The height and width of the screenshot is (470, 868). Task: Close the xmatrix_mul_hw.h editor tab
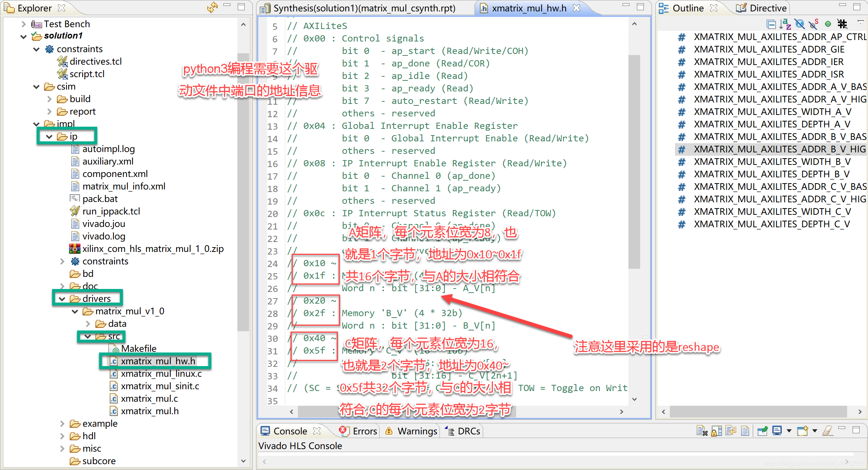pos(577,8)
